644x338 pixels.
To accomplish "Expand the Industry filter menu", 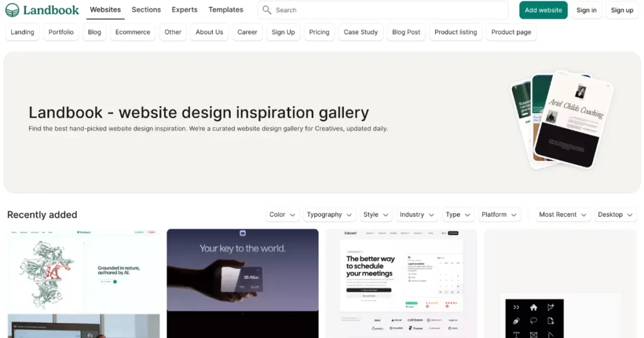I will [x=417, y=215].
